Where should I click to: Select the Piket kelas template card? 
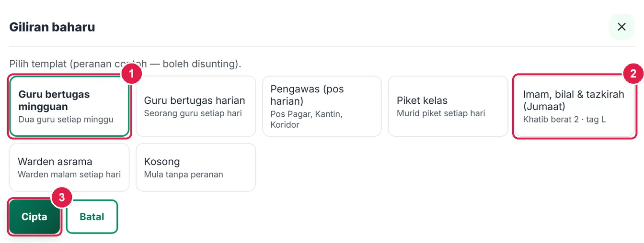pos(448,106)
